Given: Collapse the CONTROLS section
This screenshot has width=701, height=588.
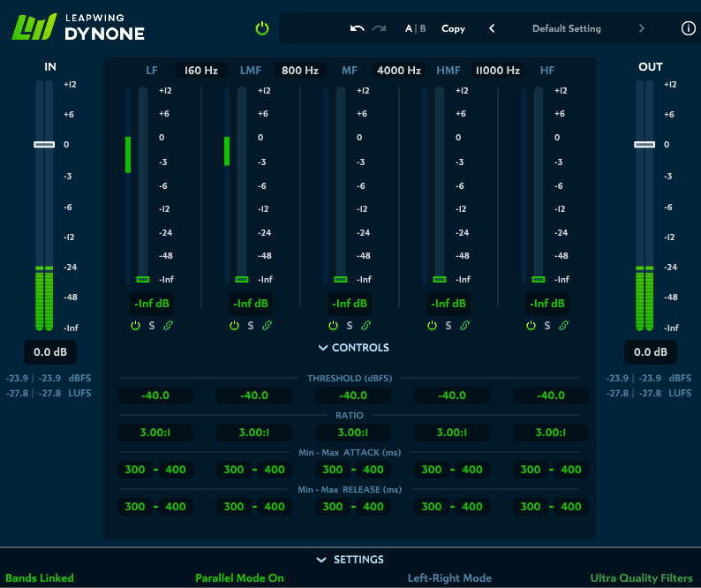Looking at the screenshot, I should click(x=354, y=348).
